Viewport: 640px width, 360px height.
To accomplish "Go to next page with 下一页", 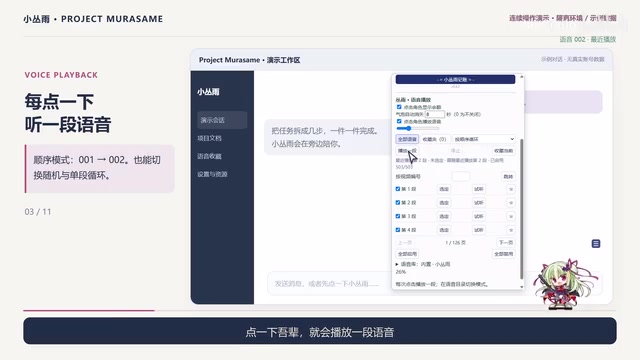I will (506, 242).
